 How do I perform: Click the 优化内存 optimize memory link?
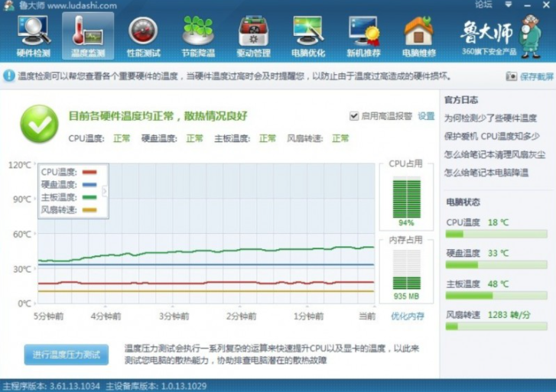coord(407,316)
